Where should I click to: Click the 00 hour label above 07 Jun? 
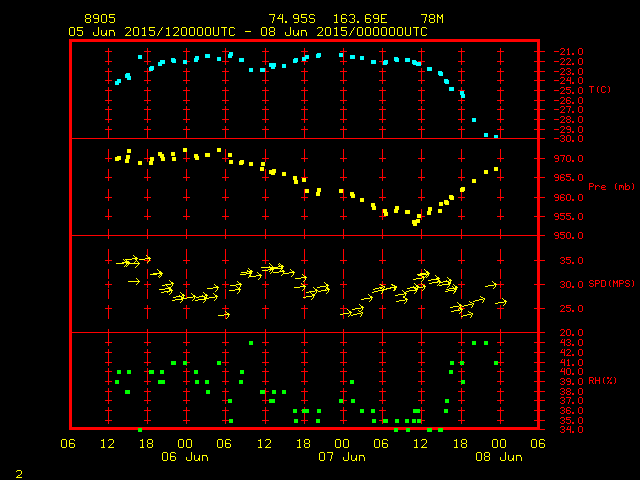coord(342,444)
